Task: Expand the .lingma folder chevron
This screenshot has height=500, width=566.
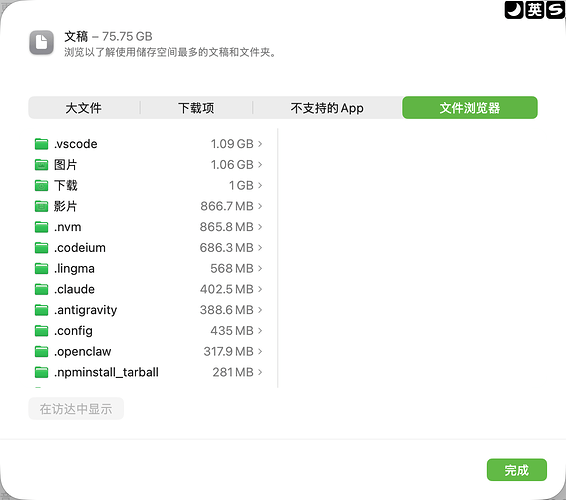Action: [260, 269]
